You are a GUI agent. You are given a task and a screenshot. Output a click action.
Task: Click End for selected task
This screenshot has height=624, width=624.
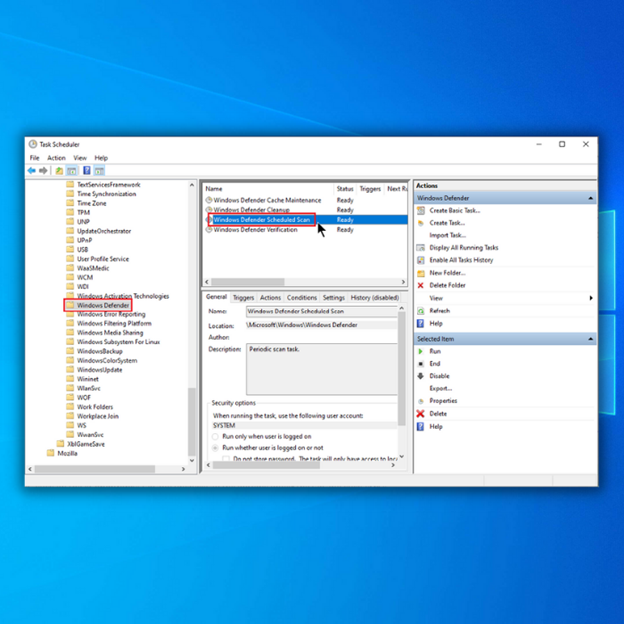click(x=435, y=363)
